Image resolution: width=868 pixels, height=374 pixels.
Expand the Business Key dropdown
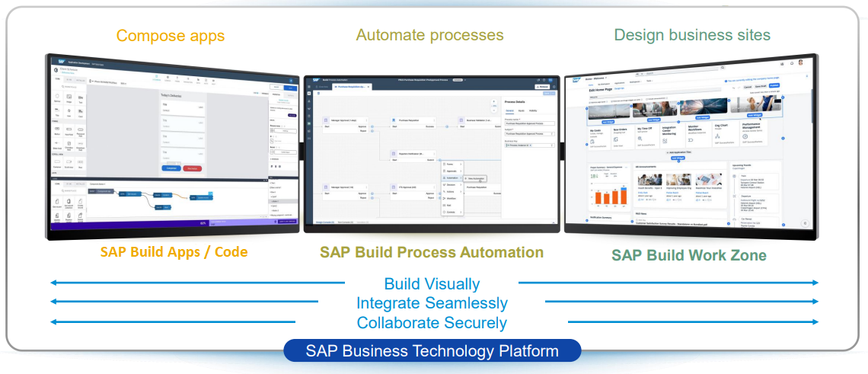pyautogui.click(x=552, y=145)
